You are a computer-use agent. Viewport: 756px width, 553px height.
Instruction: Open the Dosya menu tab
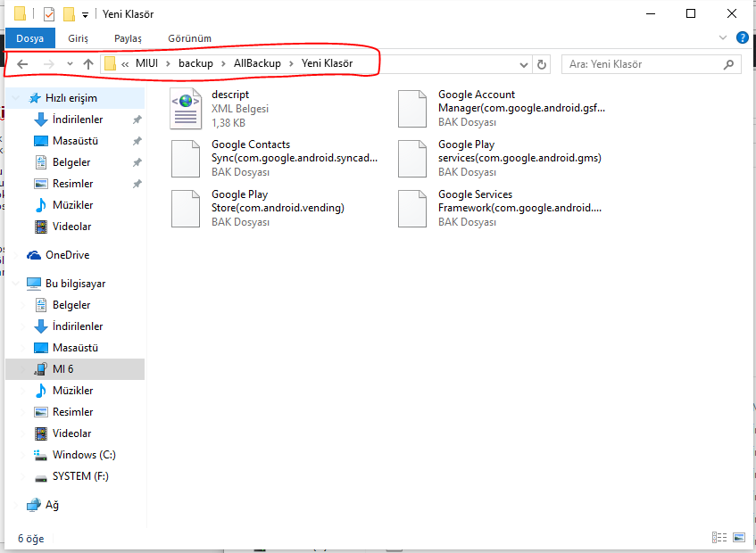(x=29, y=38)
